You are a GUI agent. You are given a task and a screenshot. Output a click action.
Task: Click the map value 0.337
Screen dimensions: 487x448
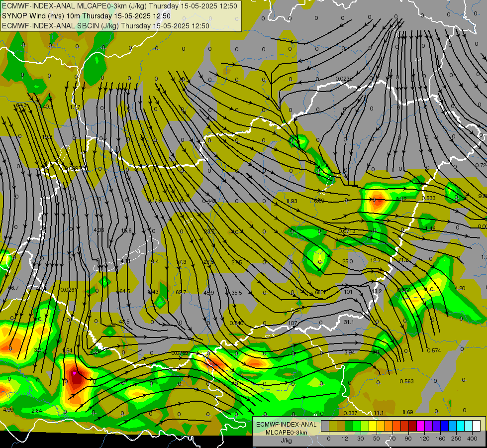(350, 413)
